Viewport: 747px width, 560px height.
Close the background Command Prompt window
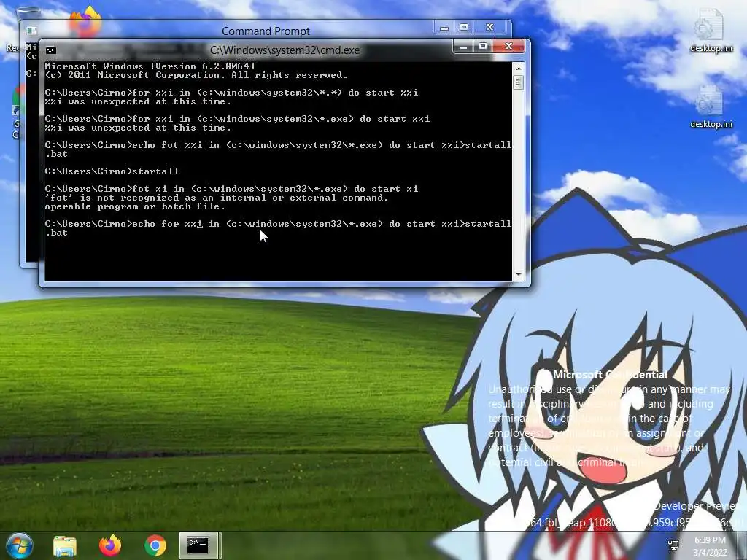pyautogui.click(x=489, y=28)
